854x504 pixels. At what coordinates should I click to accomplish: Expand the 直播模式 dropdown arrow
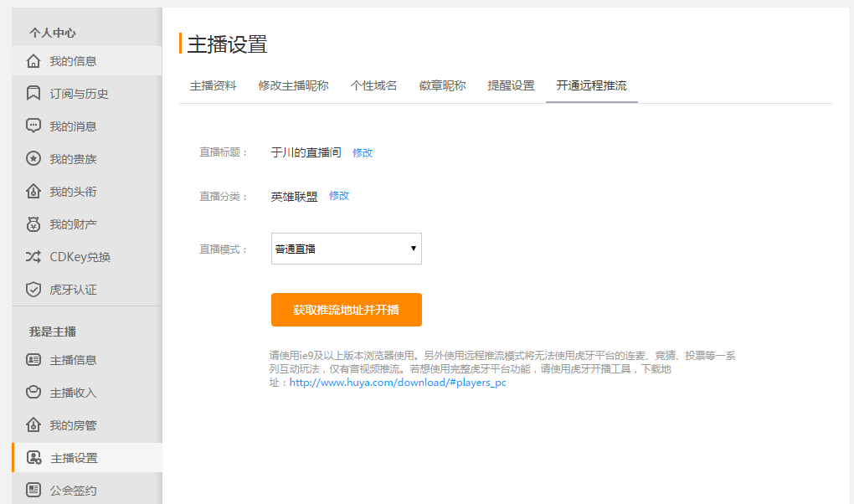(x=414, y=249)
